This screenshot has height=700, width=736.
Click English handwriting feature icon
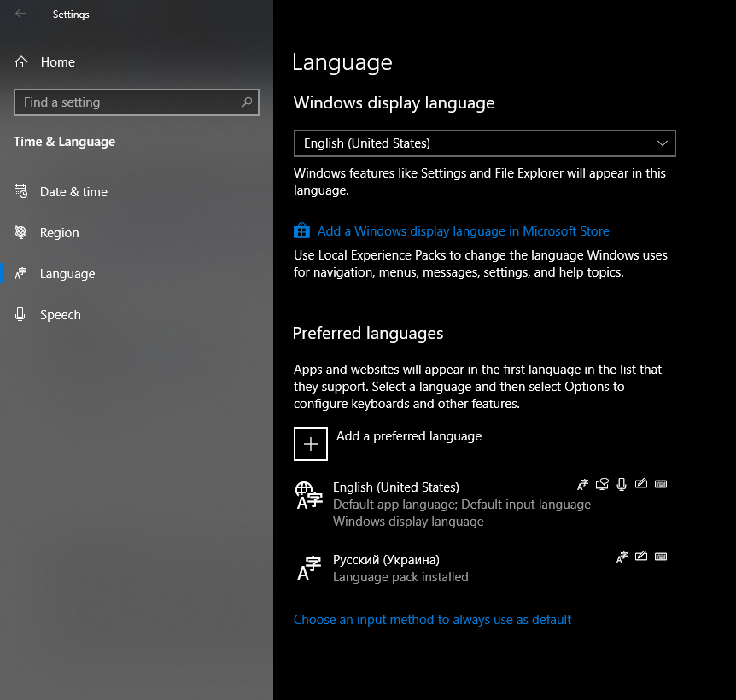coord(641,483)
